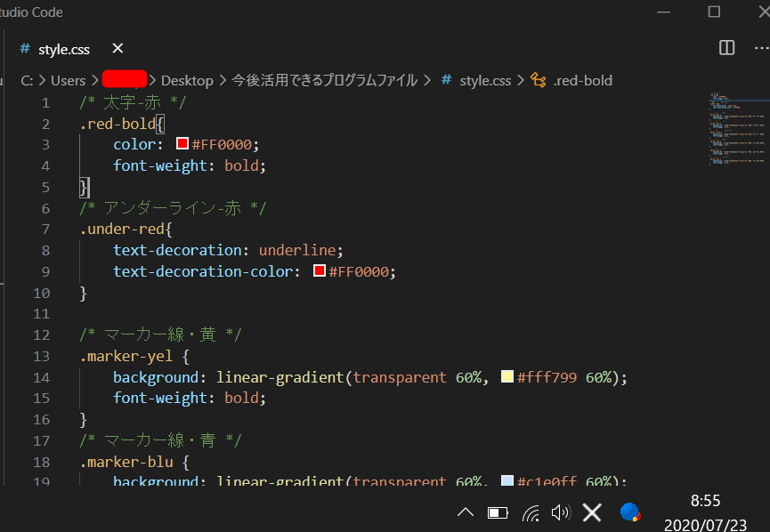Click the マーカー線・黄 comment
This screenshot has height=532, width=770.
[160, 335]
